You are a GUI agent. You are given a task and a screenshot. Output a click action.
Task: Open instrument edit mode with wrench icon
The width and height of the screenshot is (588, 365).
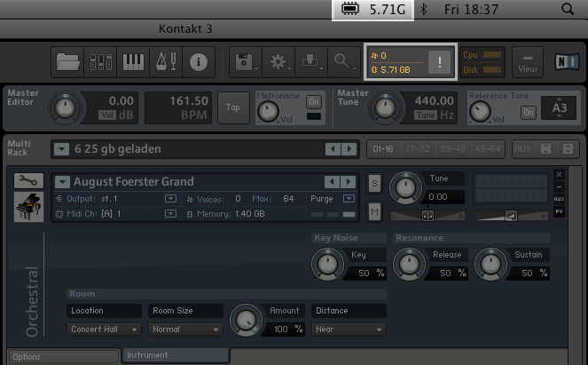(x=28, y=181)
